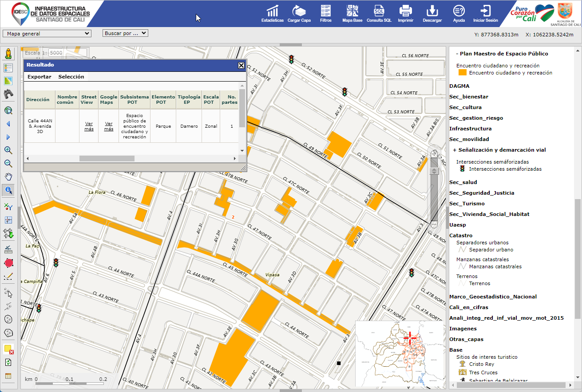The image size is (582, 392).
Task: Open the Selección menu in Resultado window
Action: (x=71, y=77)
